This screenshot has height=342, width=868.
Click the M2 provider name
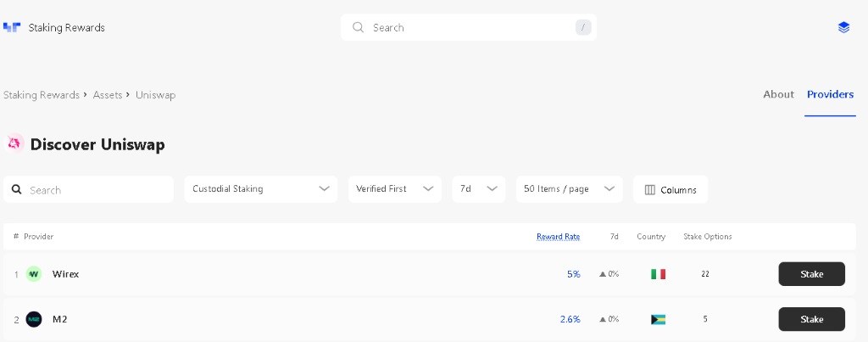(x=59, y=319)
